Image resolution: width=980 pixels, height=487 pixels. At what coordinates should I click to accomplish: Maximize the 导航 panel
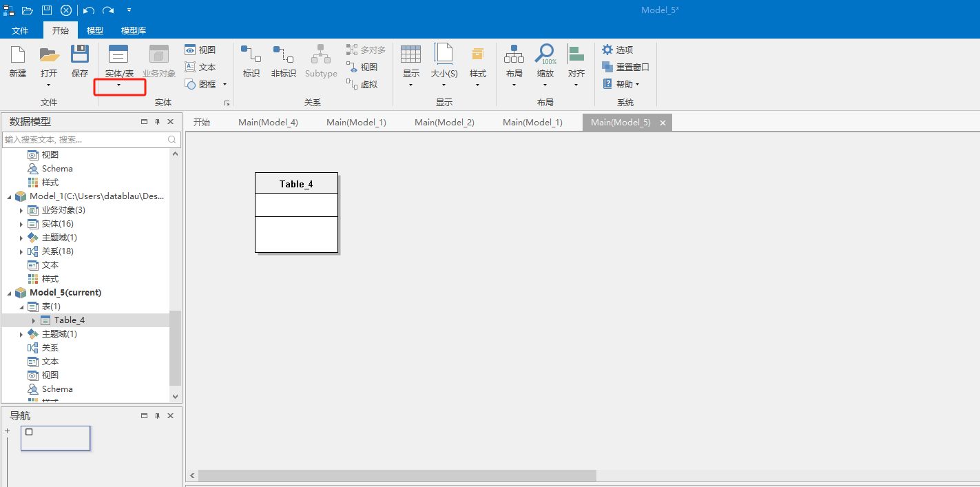tap(144, 416)
